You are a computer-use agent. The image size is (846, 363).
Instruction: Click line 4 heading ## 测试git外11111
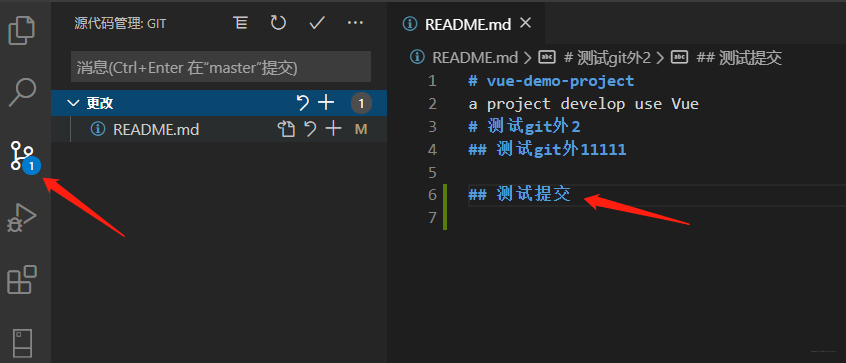[547, 149]
